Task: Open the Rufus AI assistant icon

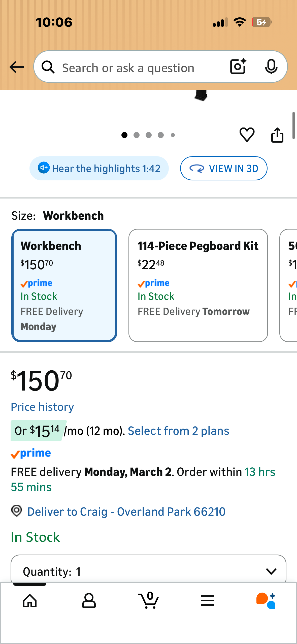Action: click(x=266, y=600)
